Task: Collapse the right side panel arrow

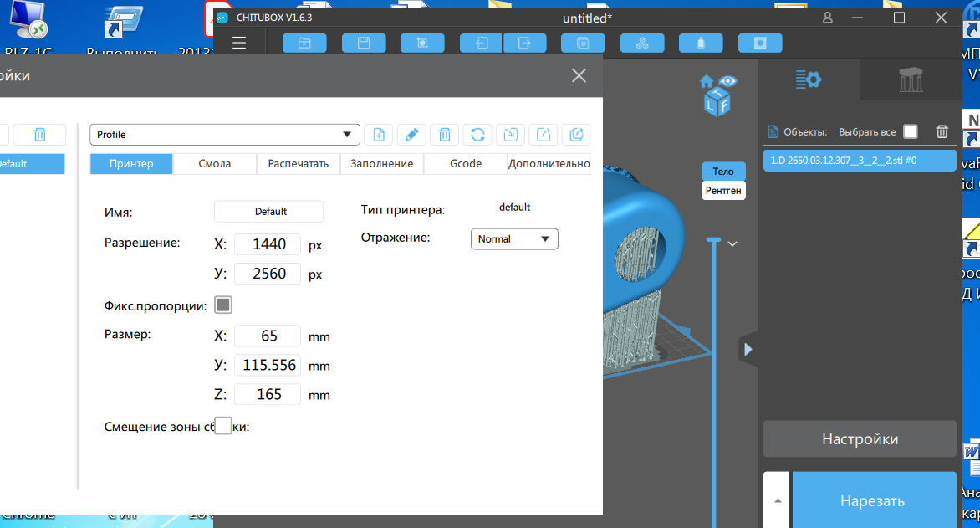Action: 748,349
